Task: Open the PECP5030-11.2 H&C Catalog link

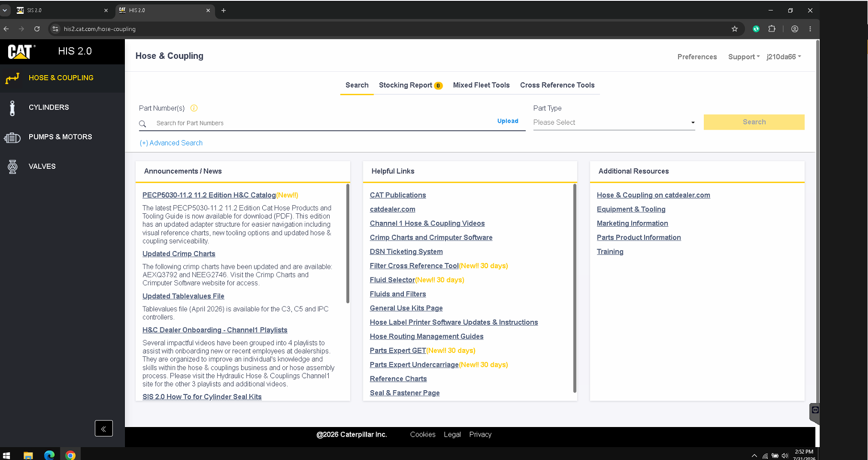Action: [209, 195]
